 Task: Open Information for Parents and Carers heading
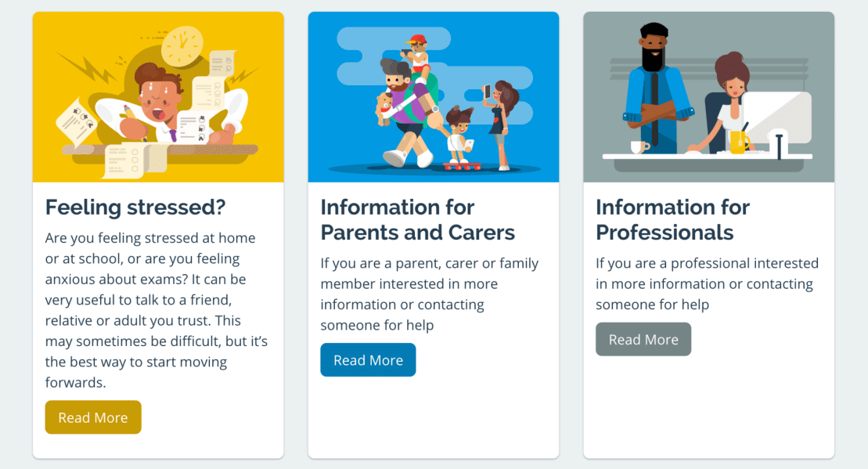pyautogui.click(x=418, y=220)
